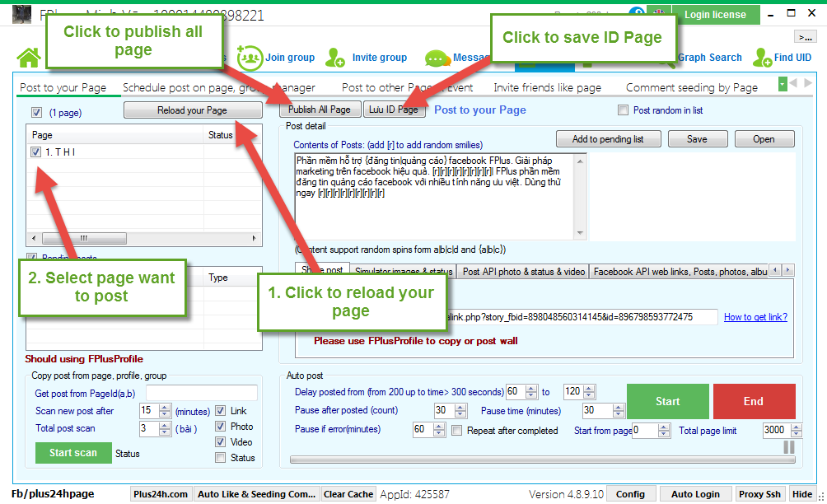Open 'Invite friends like page' tab
This screenshot has width=827, height=504.
click(547, 87)
